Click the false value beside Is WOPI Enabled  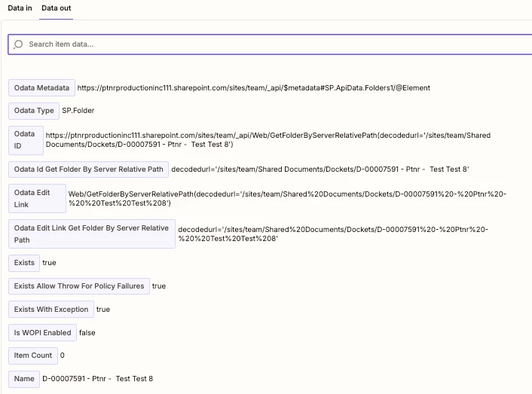[87, 333]
